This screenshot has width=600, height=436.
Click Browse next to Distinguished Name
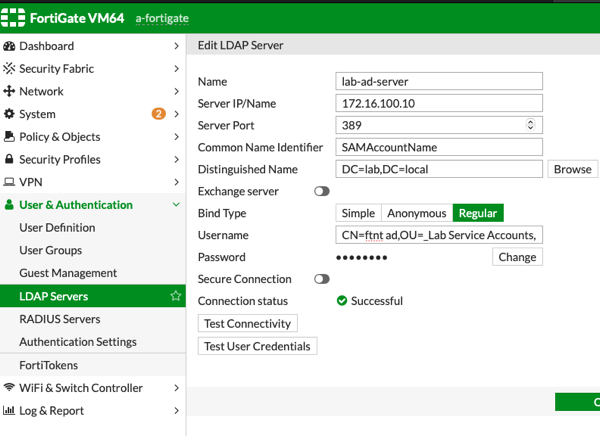pyautogui.click(x=572, y=169)
